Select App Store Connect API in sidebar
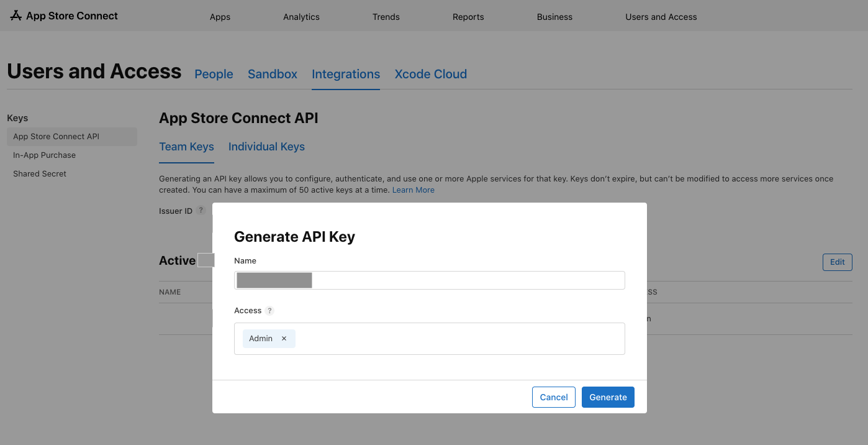868x445 pixels. point(72,137)
